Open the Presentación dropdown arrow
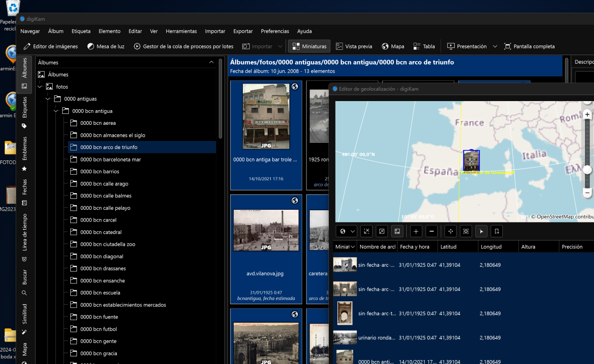The width and height of the screenshot is (594, 364). (495, 46)
